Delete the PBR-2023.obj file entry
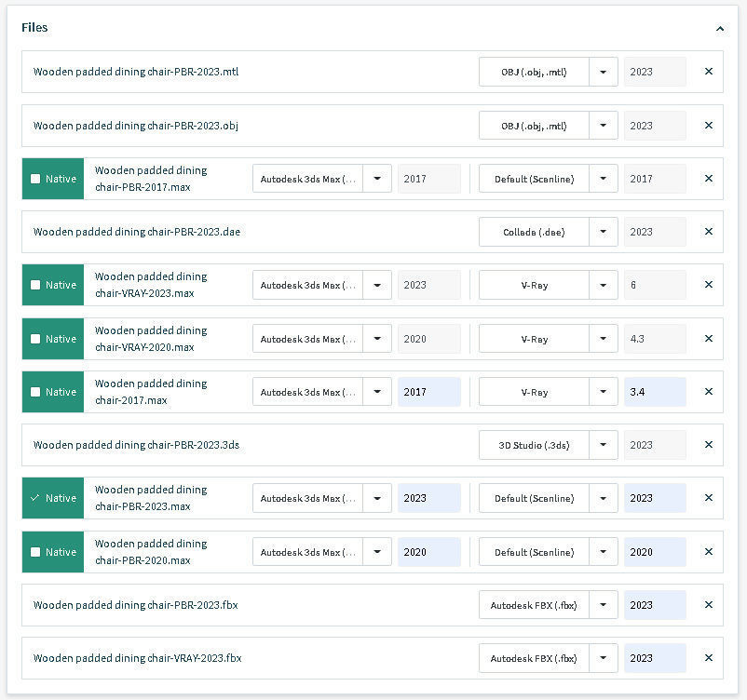This screenshot has width=747, height=700. (708, 126)
